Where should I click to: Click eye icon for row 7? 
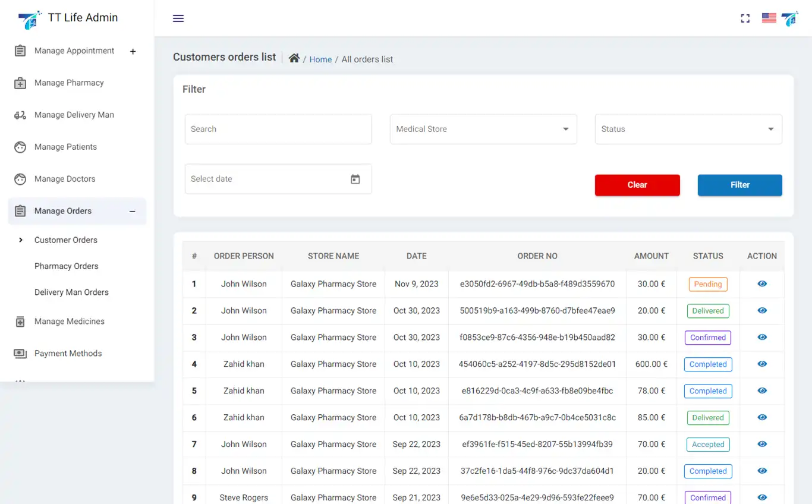762,445
